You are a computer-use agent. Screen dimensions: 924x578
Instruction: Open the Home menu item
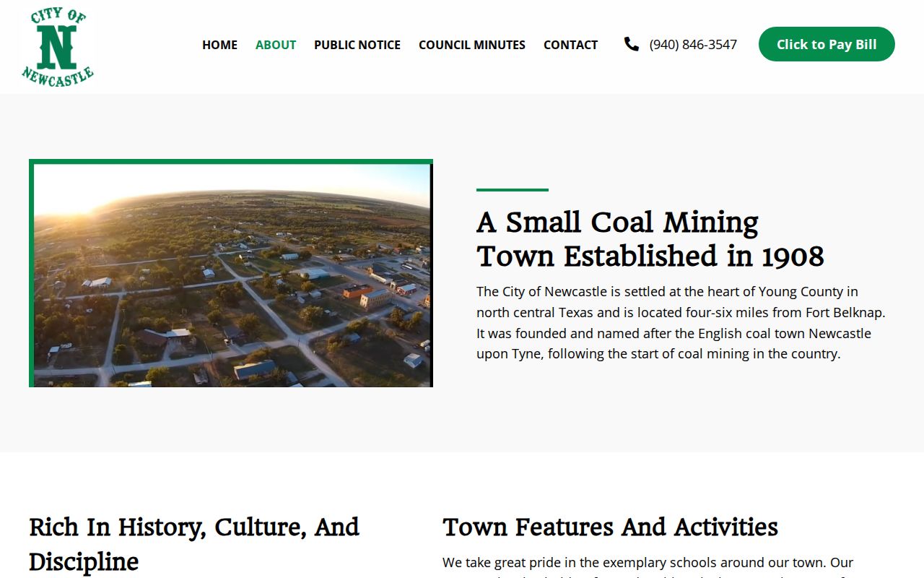click(x=219, y=45)
